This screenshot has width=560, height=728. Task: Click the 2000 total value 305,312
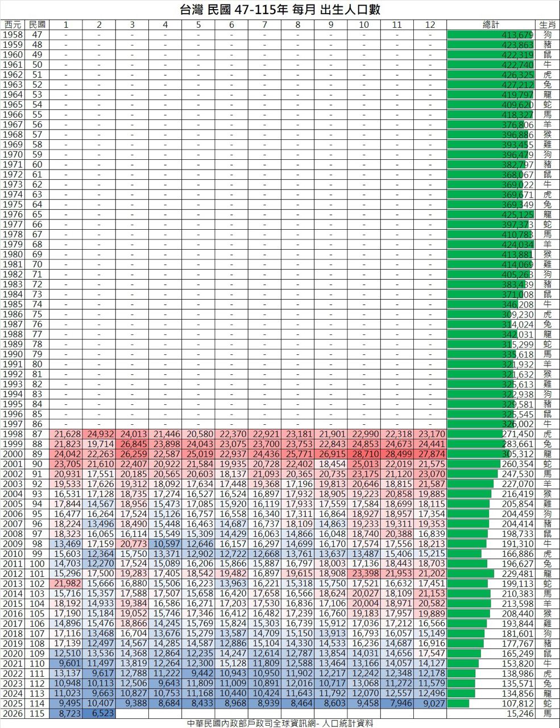click(x=517, y=454)
